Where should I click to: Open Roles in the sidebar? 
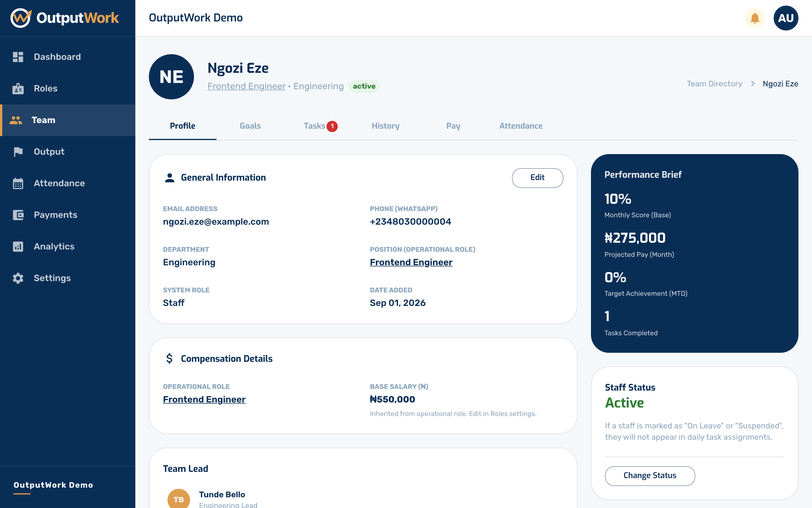click(x=67, y=88)
